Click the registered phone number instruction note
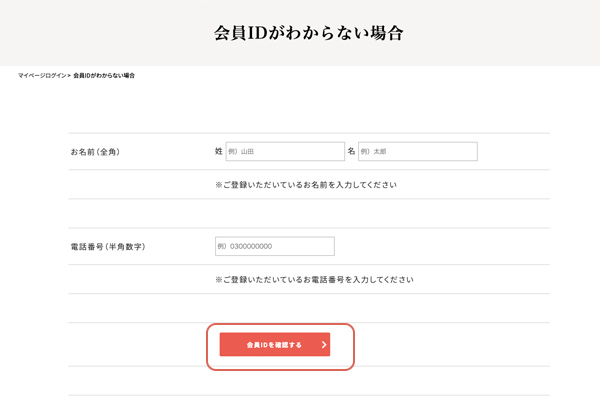Image resolution: width=600 pixels, height=400 pixels. 314,279
